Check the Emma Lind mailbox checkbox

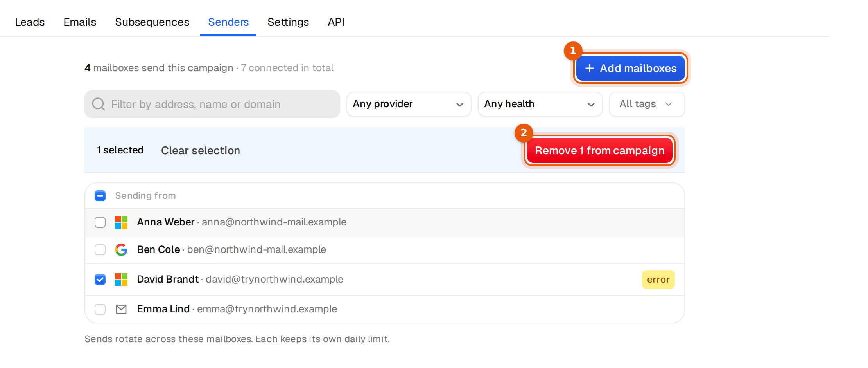tap(100, 309)
